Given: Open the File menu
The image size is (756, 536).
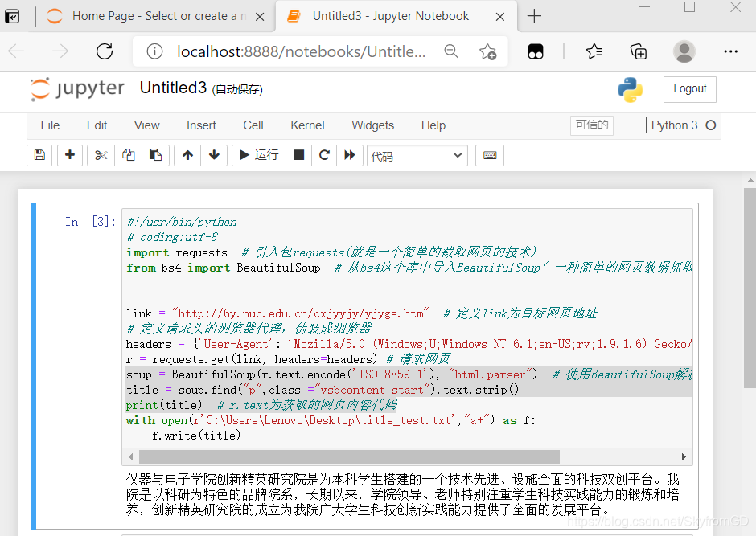Looking at the screenshot, I should [50, 125].
